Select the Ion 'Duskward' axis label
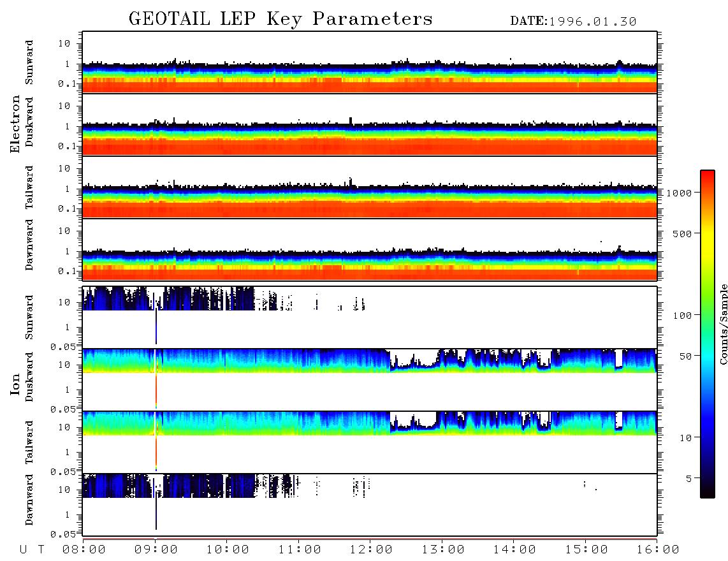The height and width of the screenshot is (561, 728). (x=29, y=377)
